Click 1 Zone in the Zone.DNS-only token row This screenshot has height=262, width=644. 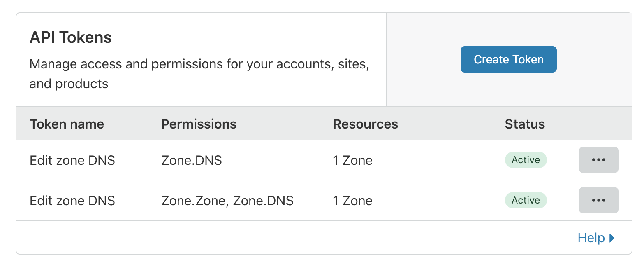click(352, 160)
